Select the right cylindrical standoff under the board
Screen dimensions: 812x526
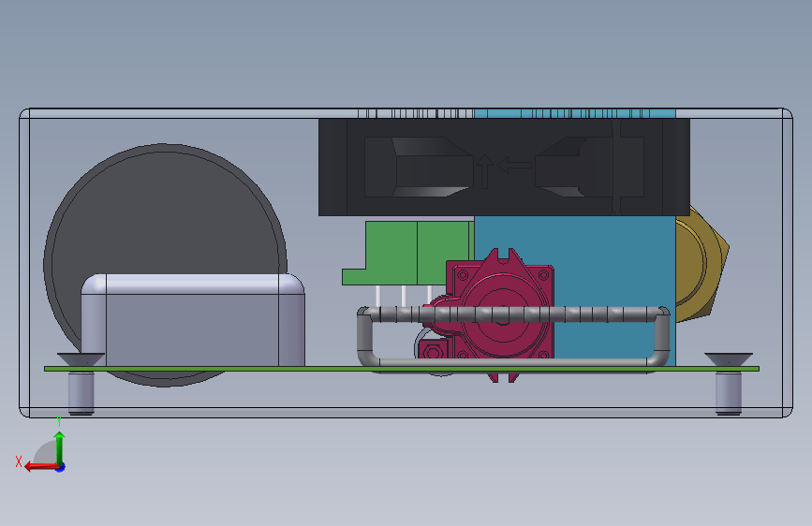[729, 393]
